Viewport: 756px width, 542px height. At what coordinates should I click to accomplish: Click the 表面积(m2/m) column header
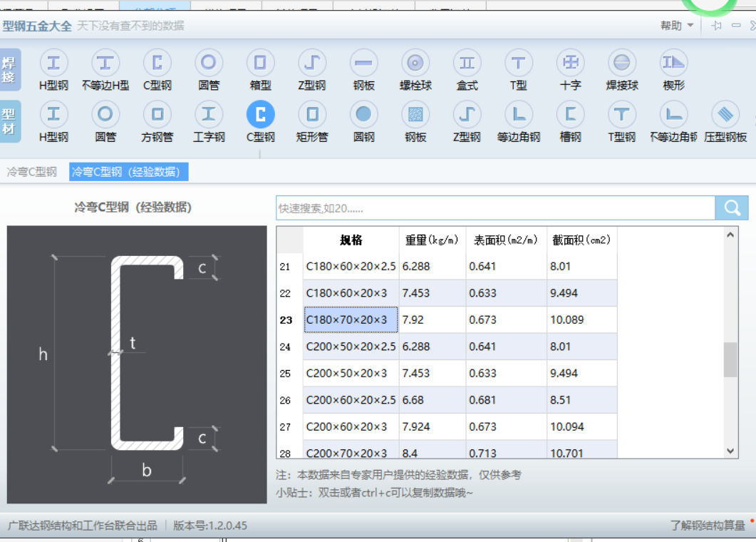[506, 240]
